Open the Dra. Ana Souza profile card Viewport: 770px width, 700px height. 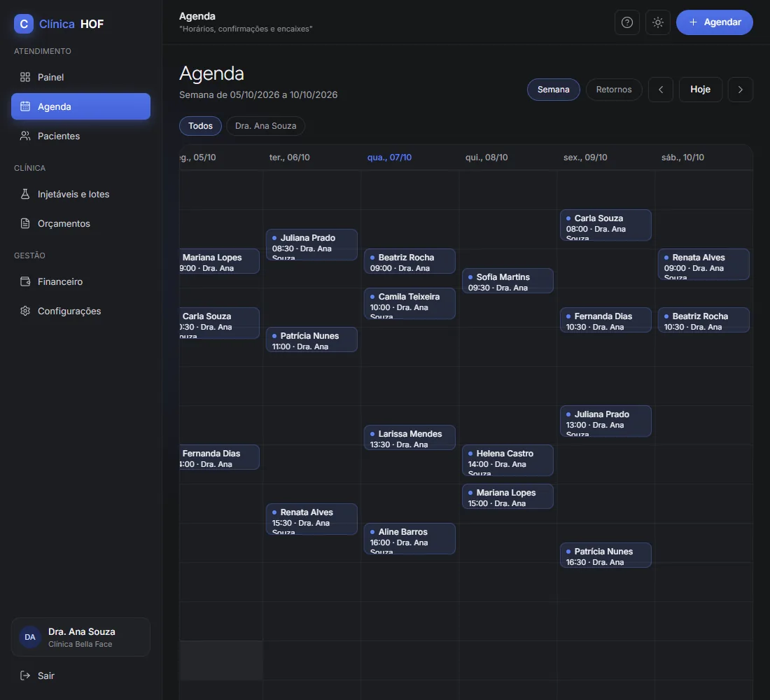80,637
